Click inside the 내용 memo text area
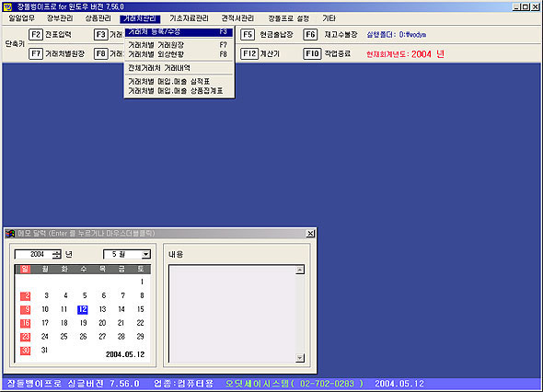The width and height of the screenshot is (543, 392). pyautogui.click(x=232, y=314)
